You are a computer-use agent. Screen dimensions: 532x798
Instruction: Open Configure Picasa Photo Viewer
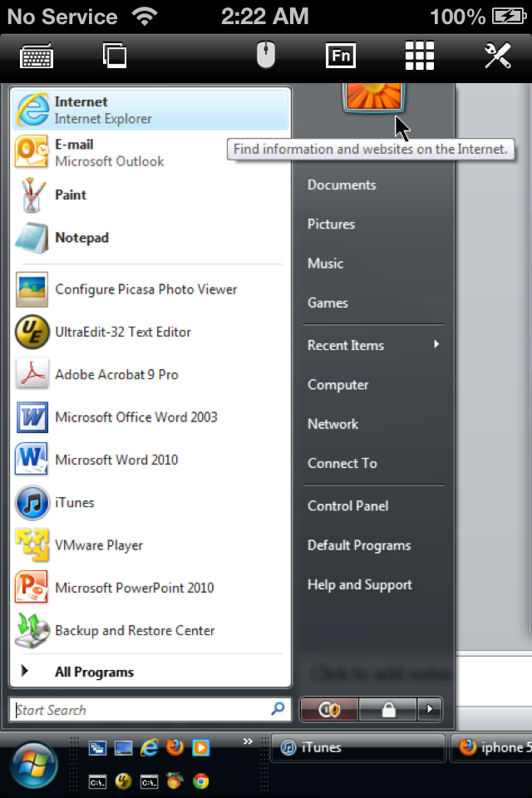pos(150,289)
